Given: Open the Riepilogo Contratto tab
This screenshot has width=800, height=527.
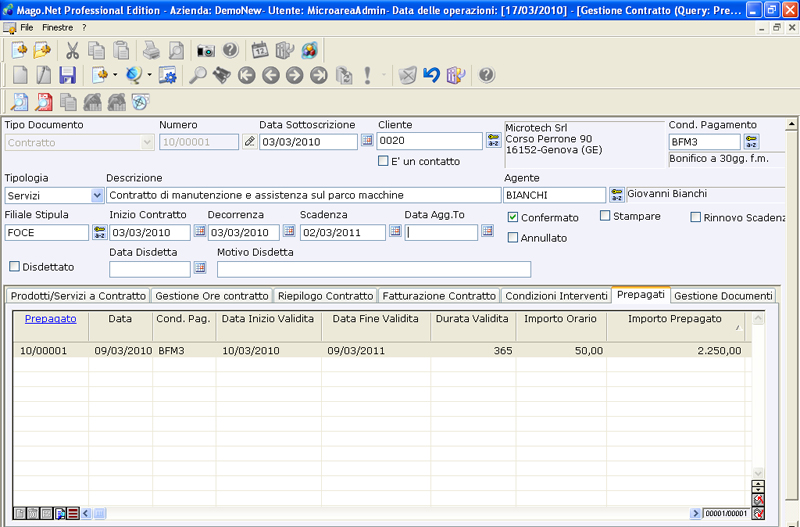Looking at the screenshot, I should (326, 296).
